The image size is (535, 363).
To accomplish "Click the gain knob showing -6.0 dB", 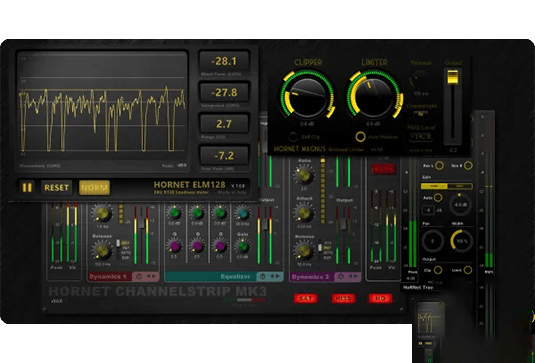I will (x=461, y=205).
